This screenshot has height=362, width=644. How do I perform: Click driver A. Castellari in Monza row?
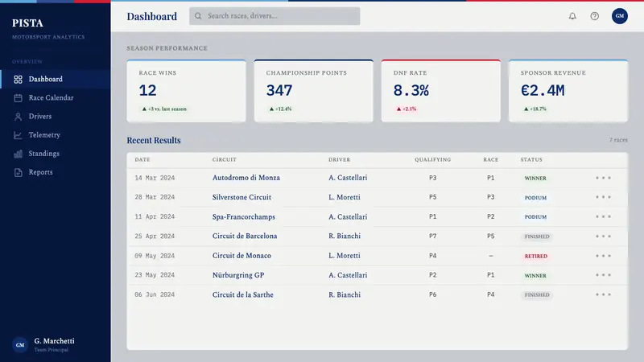348,178
